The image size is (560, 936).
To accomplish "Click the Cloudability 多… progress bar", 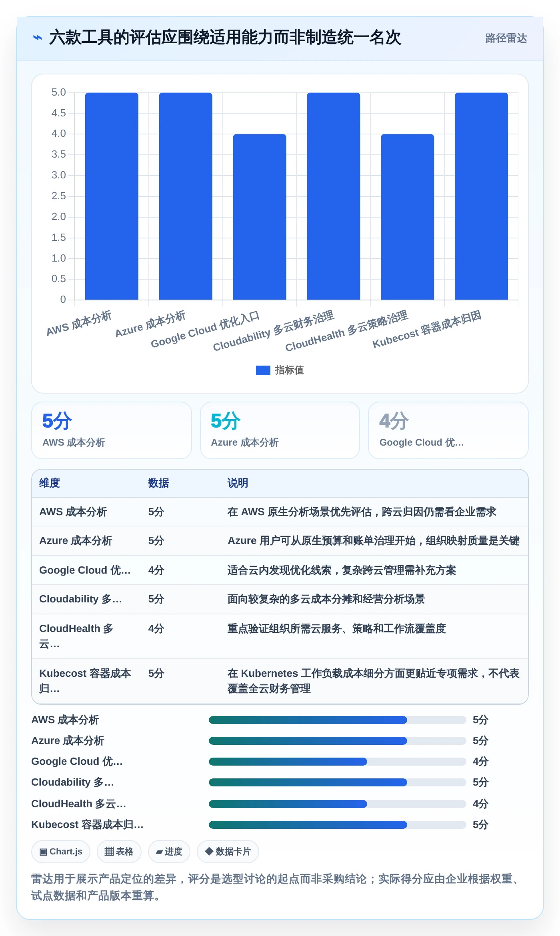I will pyautogui.click(x=337, y=782).
